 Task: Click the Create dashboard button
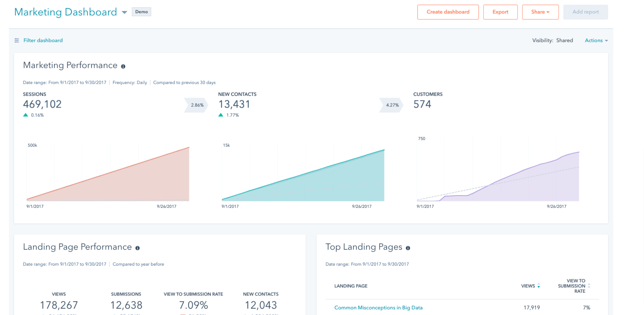(x=448, y=12)
